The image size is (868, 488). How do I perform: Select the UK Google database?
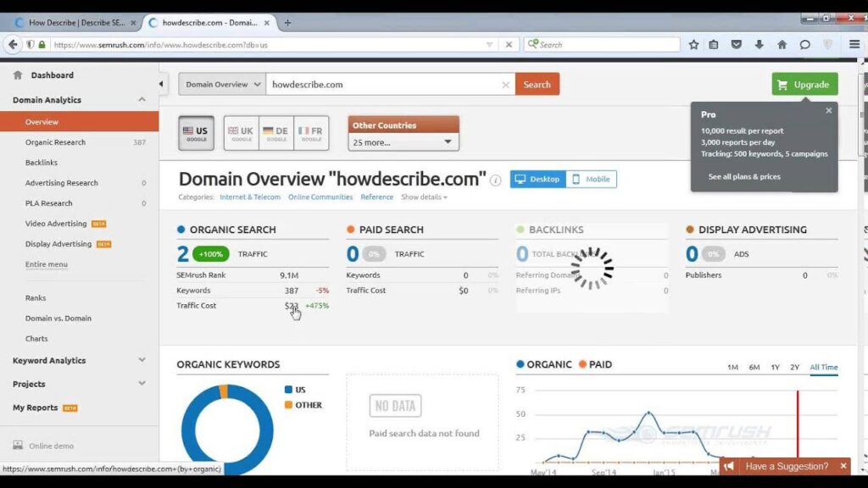click(x=241, y=133)
